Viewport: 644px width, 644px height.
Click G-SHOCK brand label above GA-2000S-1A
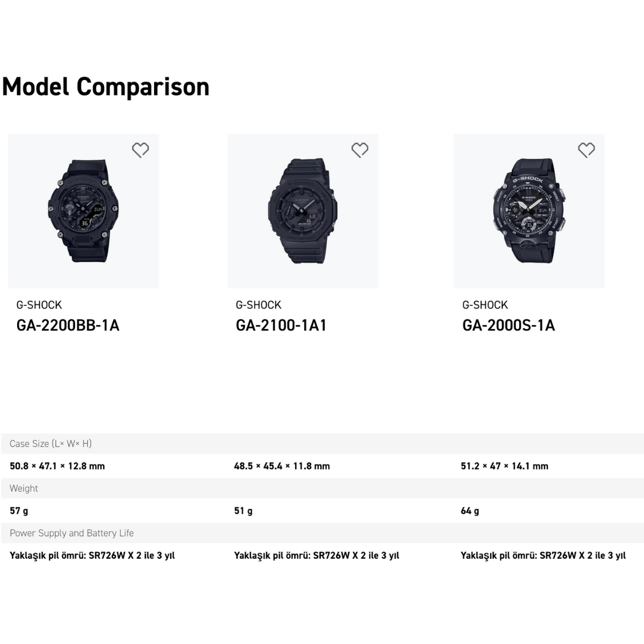[x=485, y=305]
